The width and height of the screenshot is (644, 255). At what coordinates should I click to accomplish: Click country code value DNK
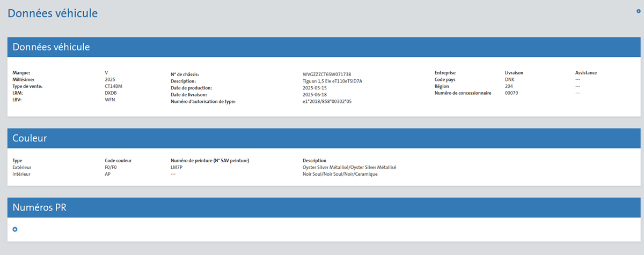pyautogui.click(x=510, y=79)
